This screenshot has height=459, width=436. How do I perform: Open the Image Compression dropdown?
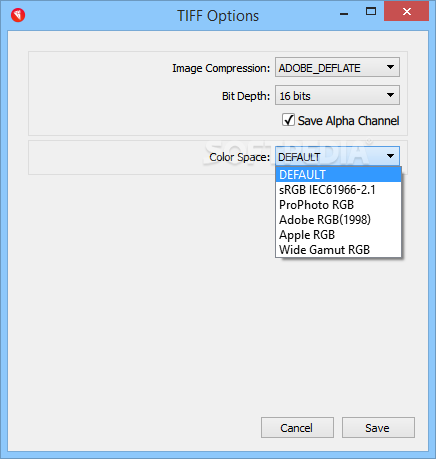337,68
